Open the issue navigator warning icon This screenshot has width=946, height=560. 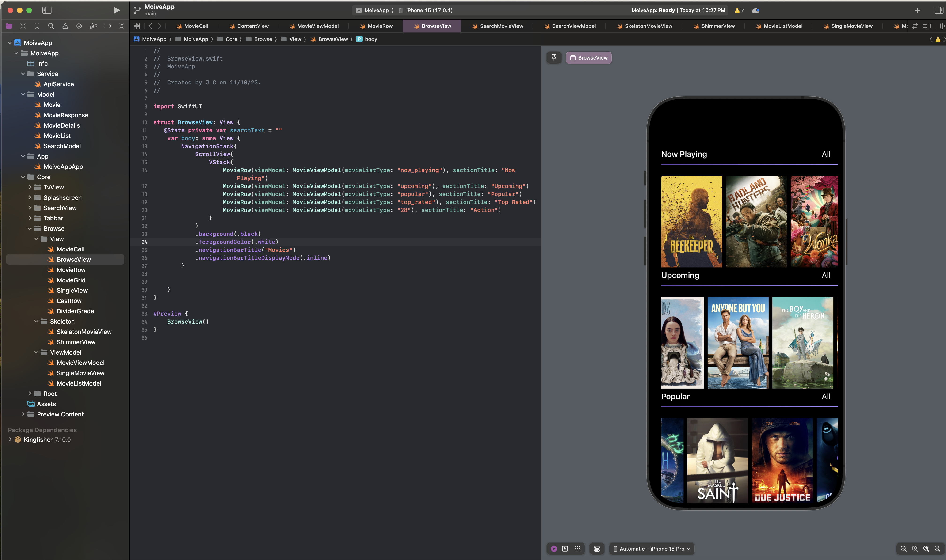(x=65, y=26)
